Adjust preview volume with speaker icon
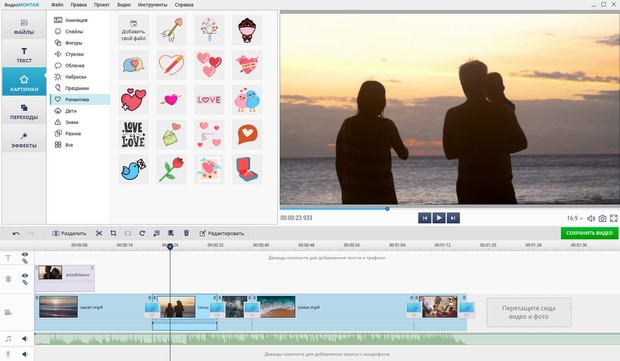This screenshot has width=620, height=361. point(591,218)
